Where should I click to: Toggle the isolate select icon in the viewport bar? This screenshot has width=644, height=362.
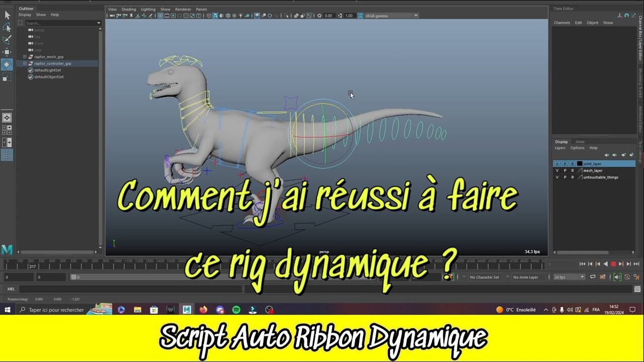[287, 16]
